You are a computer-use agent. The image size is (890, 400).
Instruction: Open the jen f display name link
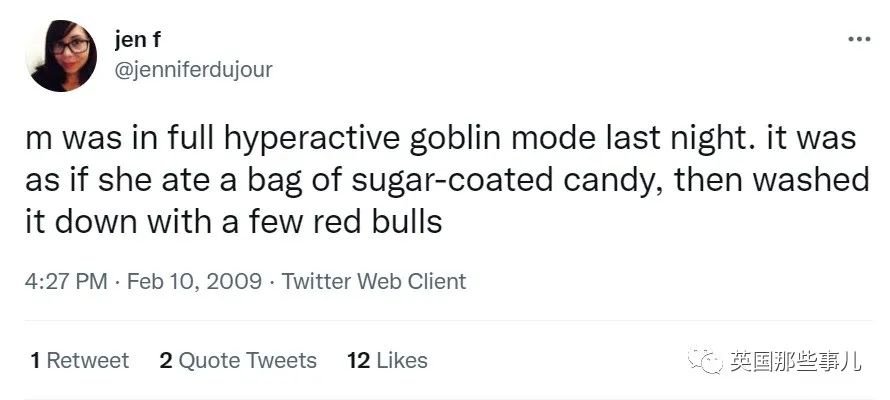[138, 40]
